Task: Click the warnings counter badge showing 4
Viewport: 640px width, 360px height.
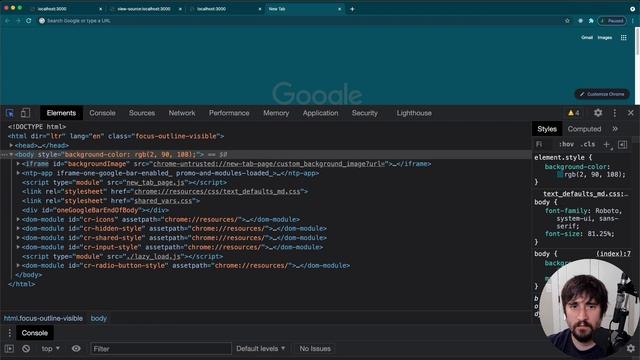Action: (x=573, y=113)
